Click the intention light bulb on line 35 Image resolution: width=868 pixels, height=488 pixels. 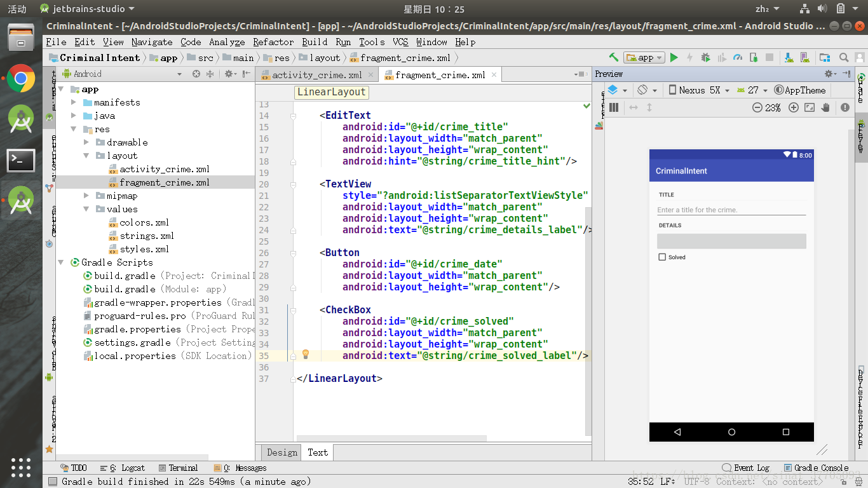tap(305, 354)
